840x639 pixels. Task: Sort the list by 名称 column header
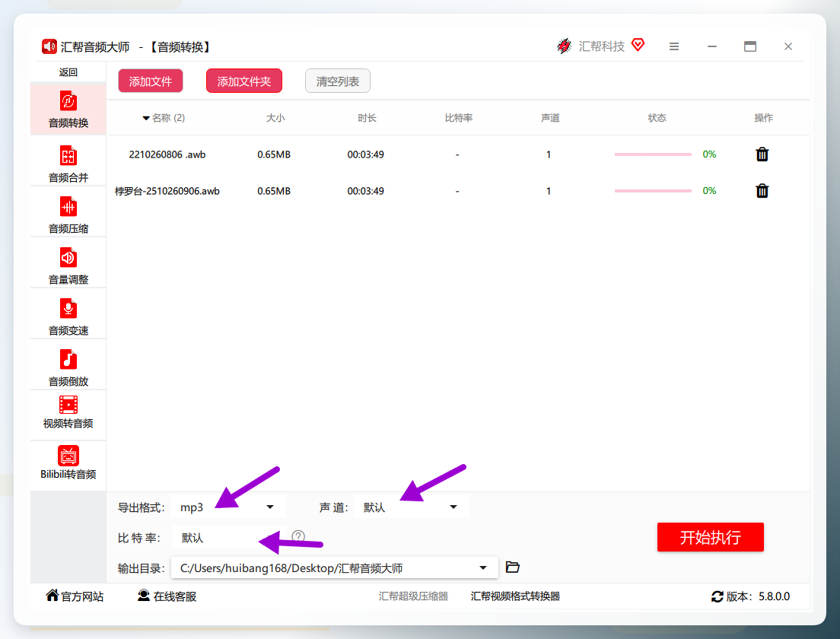pos(164,118)
